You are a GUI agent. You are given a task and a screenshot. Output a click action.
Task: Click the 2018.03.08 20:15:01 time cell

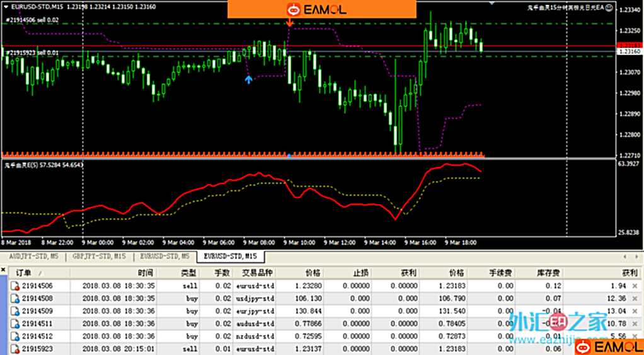(x=118, y=350)
